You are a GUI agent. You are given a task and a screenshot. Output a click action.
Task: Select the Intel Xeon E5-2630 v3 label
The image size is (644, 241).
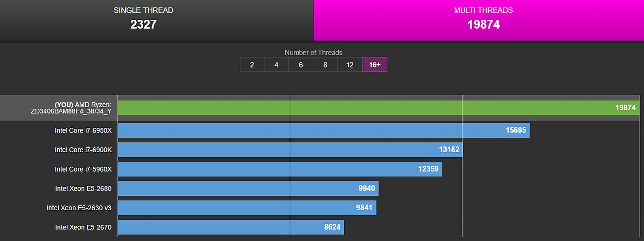(x=79, y=208)
